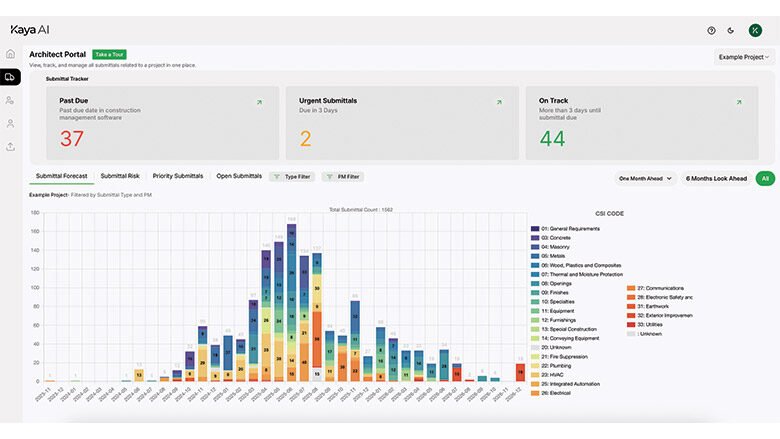Select the 6 Months Look Ahead button
This screenshot has height=439, width=780.
click(716, 178)
